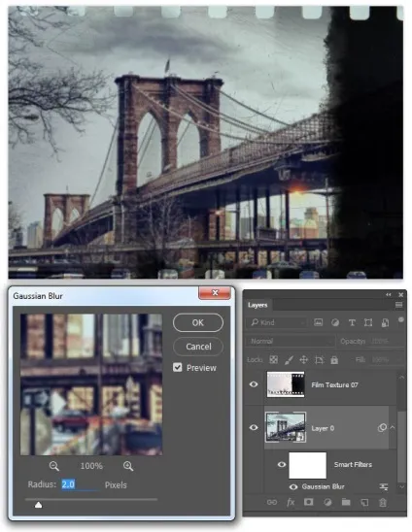412x532 pixels.
Task: Hide the Film Texture 07 layer
Action: (x=254, y=384)
